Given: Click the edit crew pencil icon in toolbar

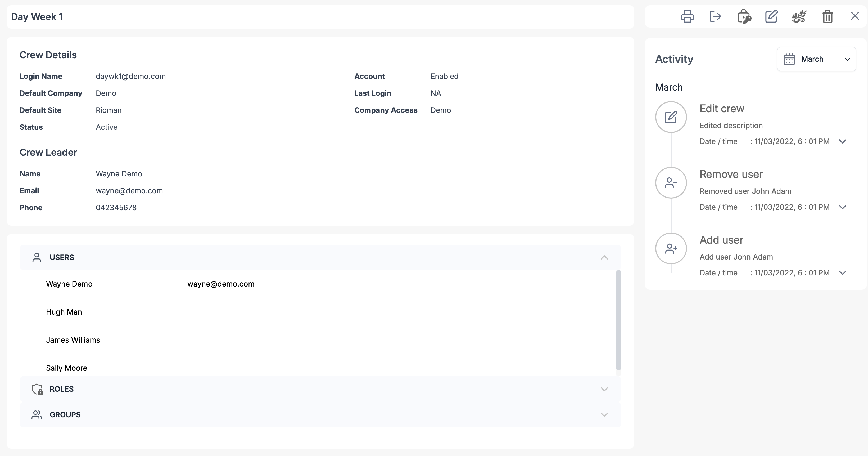Looking at the screenshot, I should [x=771, y=16].
